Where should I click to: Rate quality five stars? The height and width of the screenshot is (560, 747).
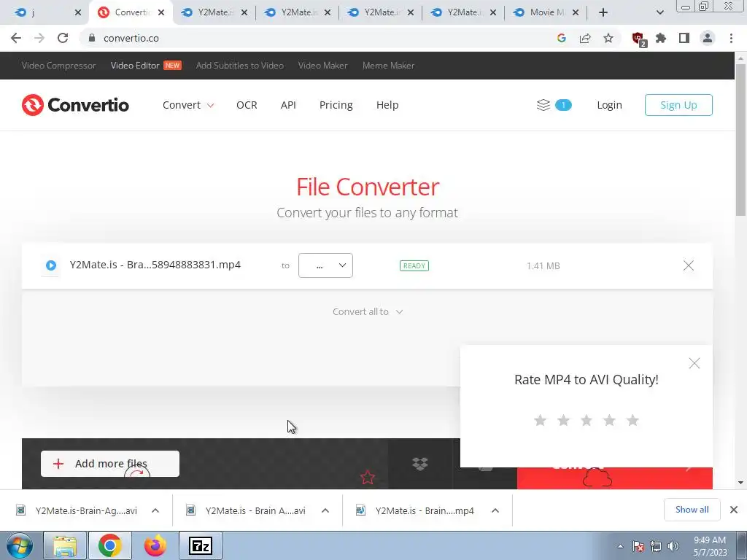click(x=632, y=420)
